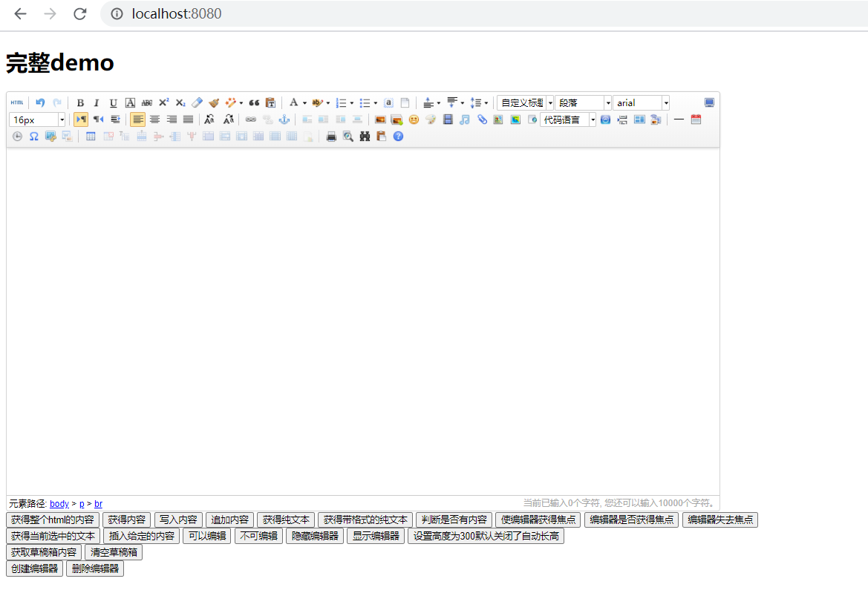Toggle underline formatting
This screenshot has height=593, width=868.
pos(114,103)
